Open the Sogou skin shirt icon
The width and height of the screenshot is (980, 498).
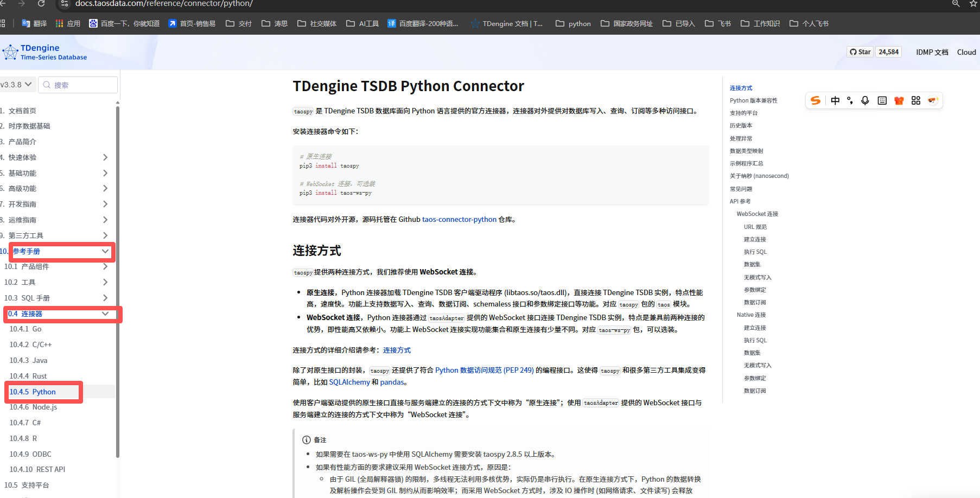pos(899,100)
